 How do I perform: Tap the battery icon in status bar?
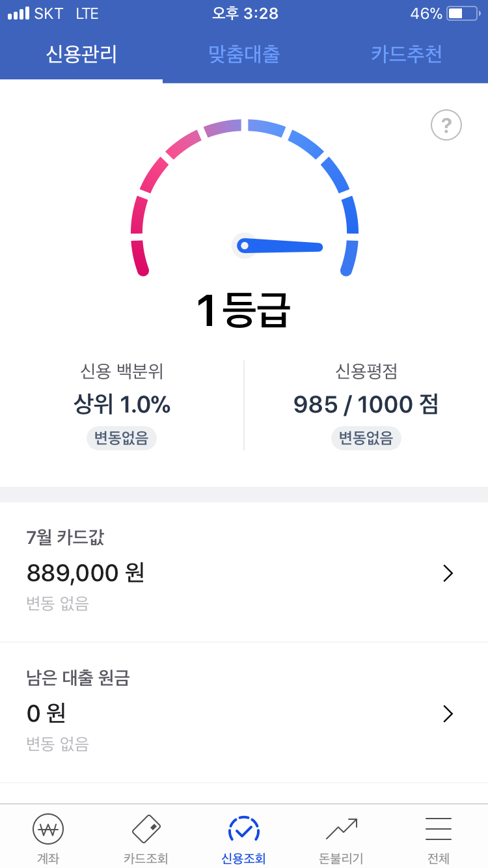point(462,14)
